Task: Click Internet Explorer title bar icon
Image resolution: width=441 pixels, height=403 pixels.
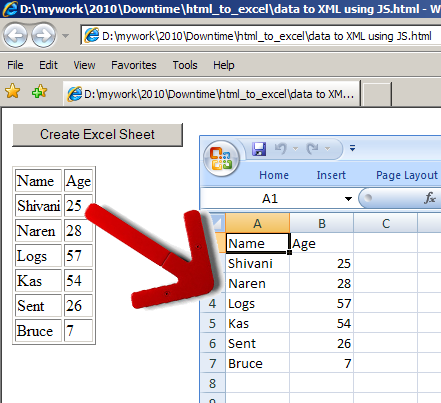Action: pyautogui.click(x=10, y=9)
